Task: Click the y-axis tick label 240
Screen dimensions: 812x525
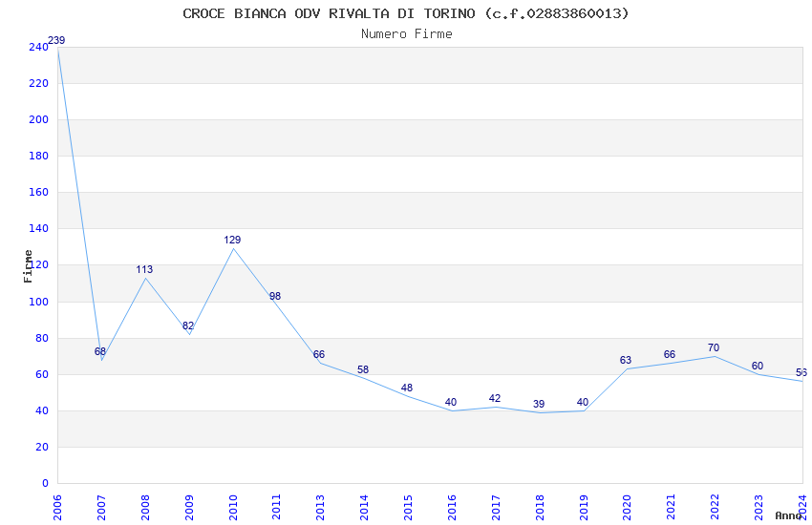Action: (39, 47)
